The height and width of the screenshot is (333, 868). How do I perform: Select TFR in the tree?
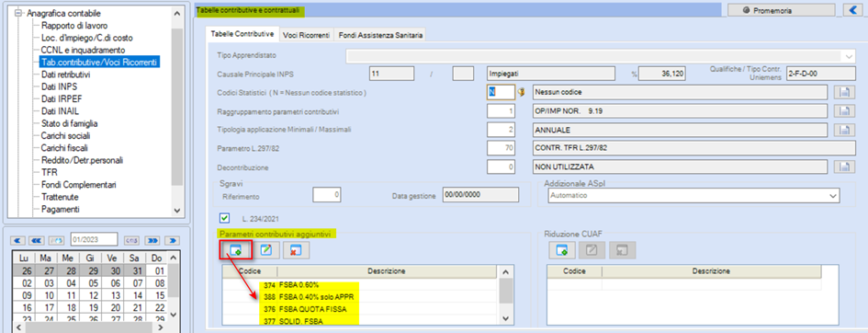pyautogui.click(x=50, y=172)
